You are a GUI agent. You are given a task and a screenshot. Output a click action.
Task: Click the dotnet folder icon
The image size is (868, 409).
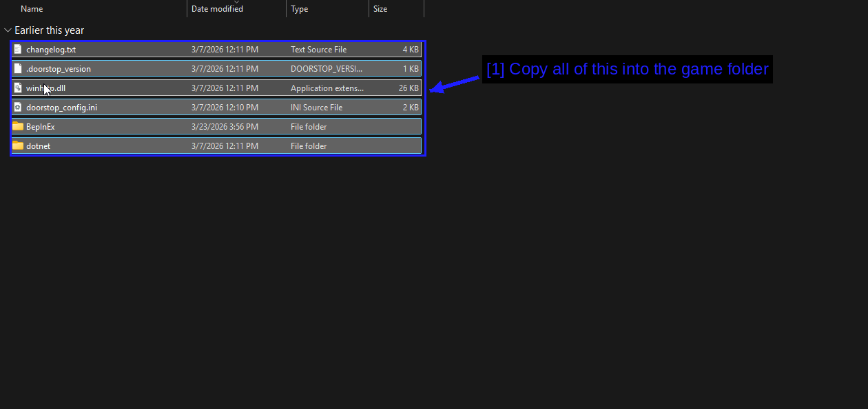pos(18,146)
